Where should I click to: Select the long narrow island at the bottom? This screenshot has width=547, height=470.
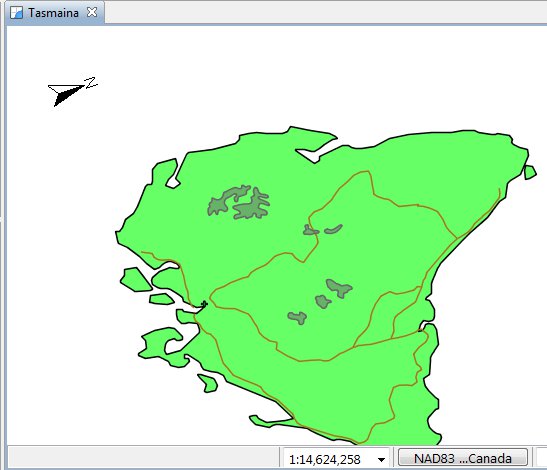270,421
